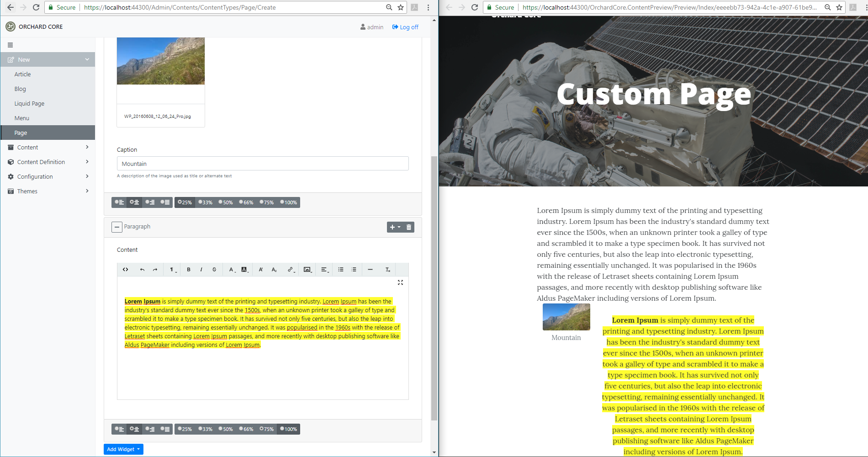Select left alignment above Add Widget button

pos(119,429)
